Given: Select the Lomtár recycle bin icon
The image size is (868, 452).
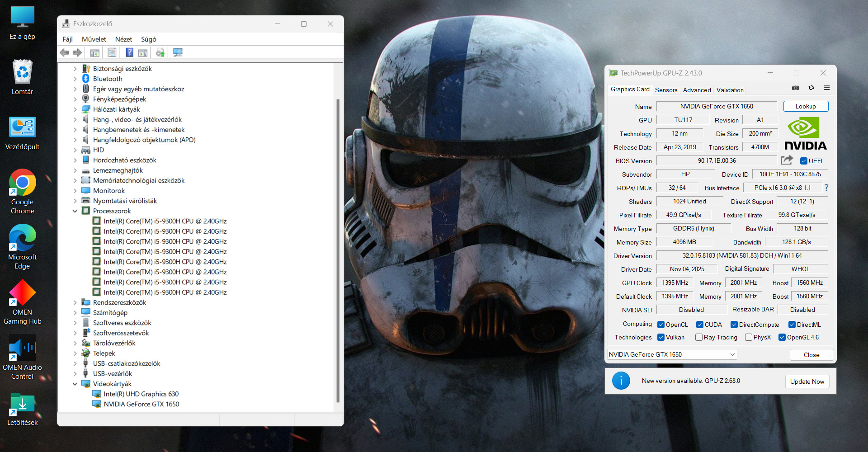Looking at the screenshot, I should pyautogui.click(x=23, y=77).
